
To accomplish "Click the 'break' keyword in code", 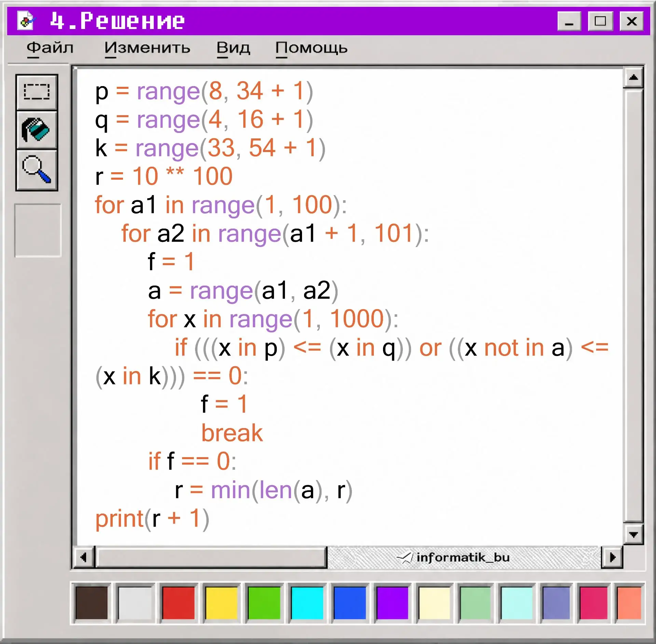I will (232, 433).
